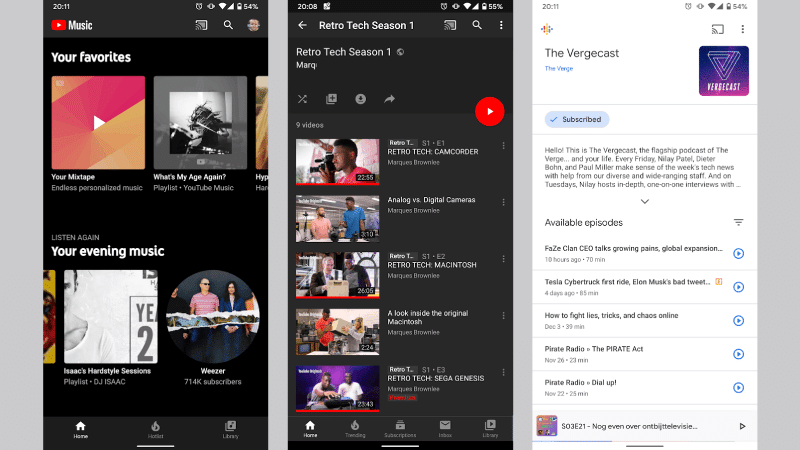Open RETRO TECH: CAMCORDER video
The image size is (800, 450).
(337, 162)
